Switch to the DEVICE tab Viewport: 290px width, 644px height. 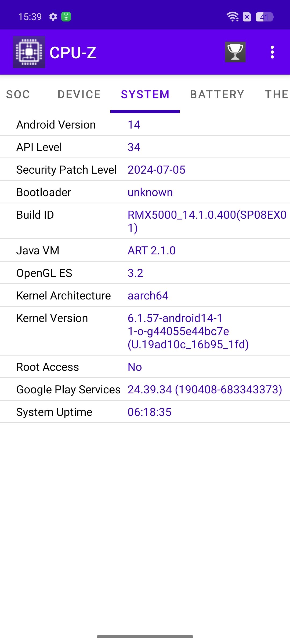[79, 94]
